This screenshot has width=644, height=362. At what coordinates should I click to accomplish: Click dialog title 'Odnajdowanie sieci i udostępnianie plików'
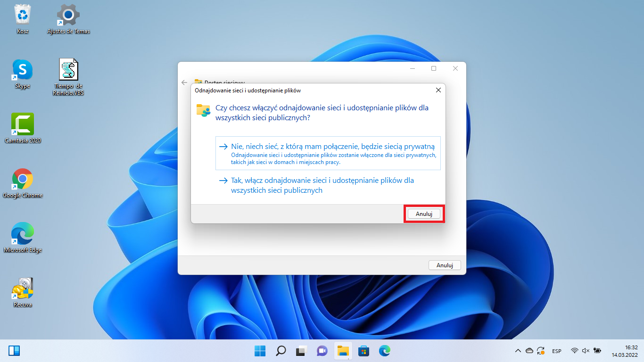pos(248,90)
